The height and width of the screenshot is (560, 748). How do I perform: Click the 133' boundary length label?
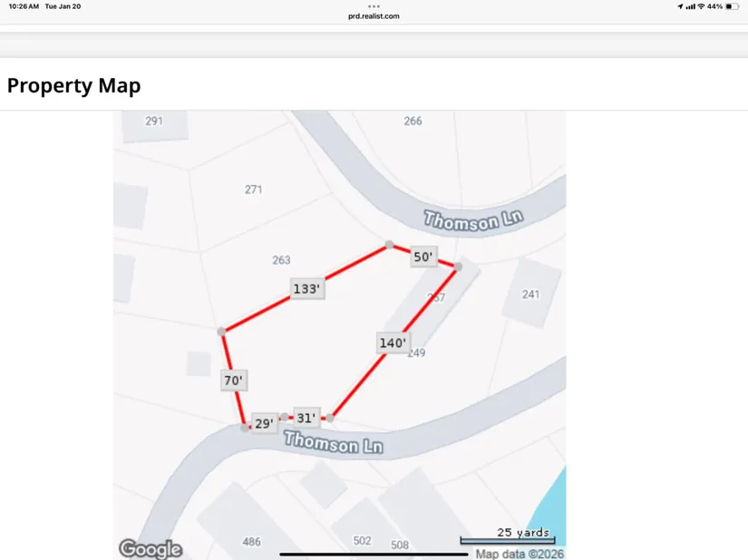click(306, 289)
